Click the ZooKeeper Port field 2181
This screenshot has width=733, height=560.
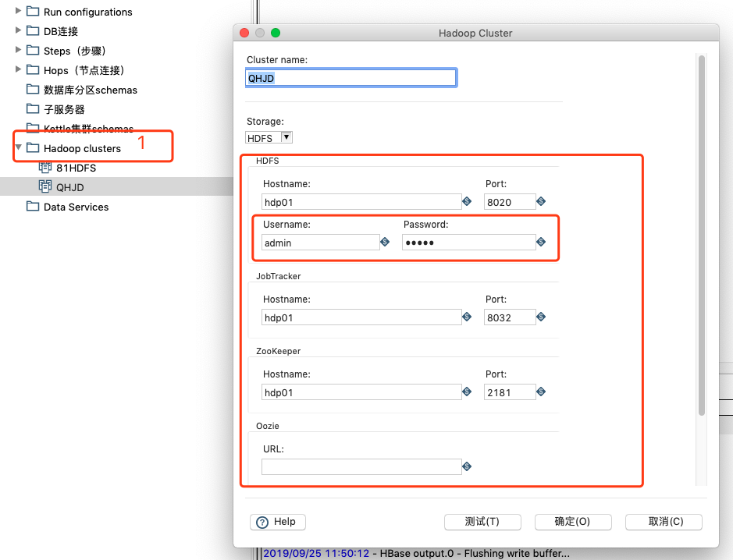[x=510, y=392]
